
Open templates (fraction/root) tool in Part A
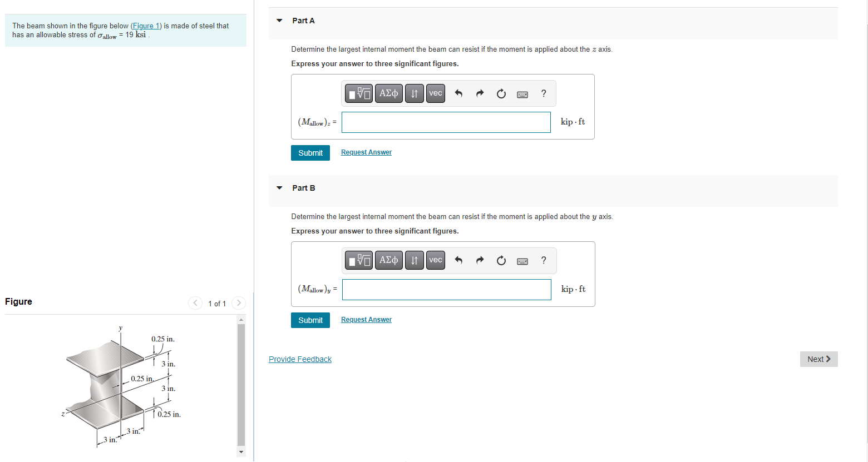click(x=359, y=93)
